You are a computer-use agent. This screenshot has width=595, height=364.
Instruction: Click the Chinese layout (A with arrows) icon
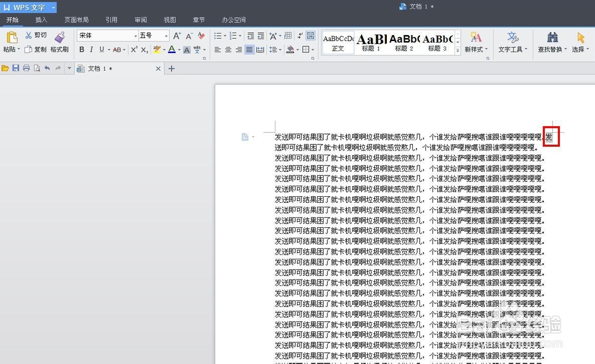click(273, 36)
